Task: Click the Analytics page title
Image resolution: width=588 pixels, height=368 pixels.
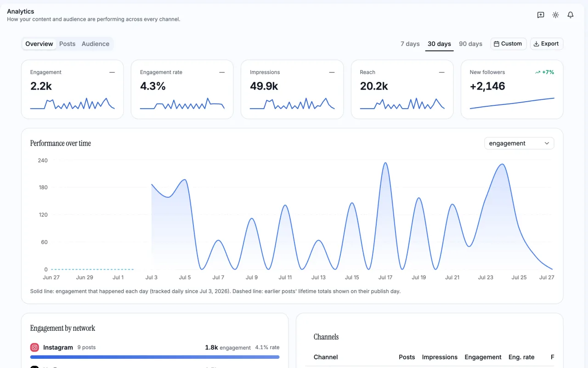Action: (21, 11)
